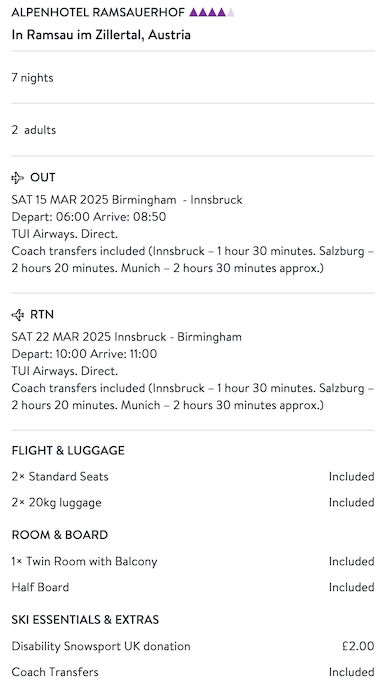Click the outbound flight plane icon
This screenshot has width=383, height=686.
pos(18,178)
